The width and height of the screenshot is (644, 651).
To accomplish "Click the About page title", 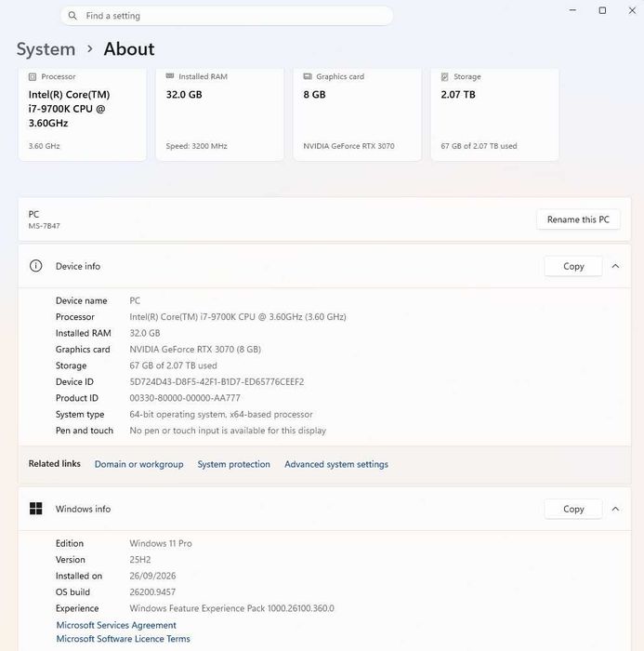I will pos(129,49).
